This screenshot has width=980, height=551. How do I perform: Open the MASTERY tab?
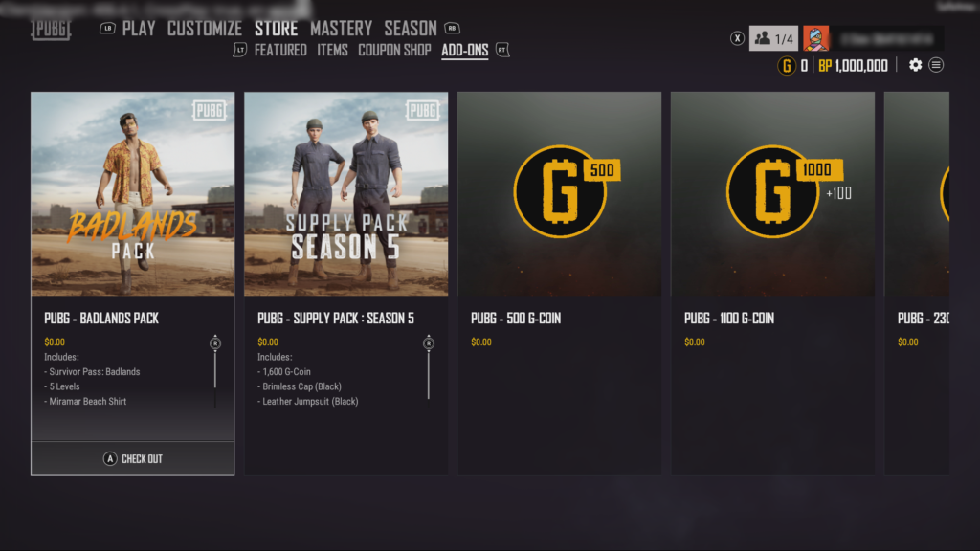click(x=341, y=29)
